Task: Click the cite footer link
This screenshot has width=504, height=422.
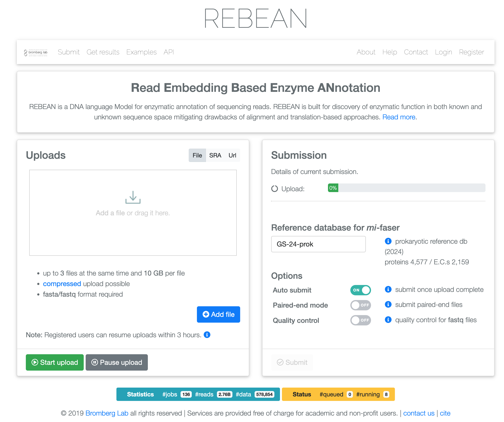Action: (445, 413)
